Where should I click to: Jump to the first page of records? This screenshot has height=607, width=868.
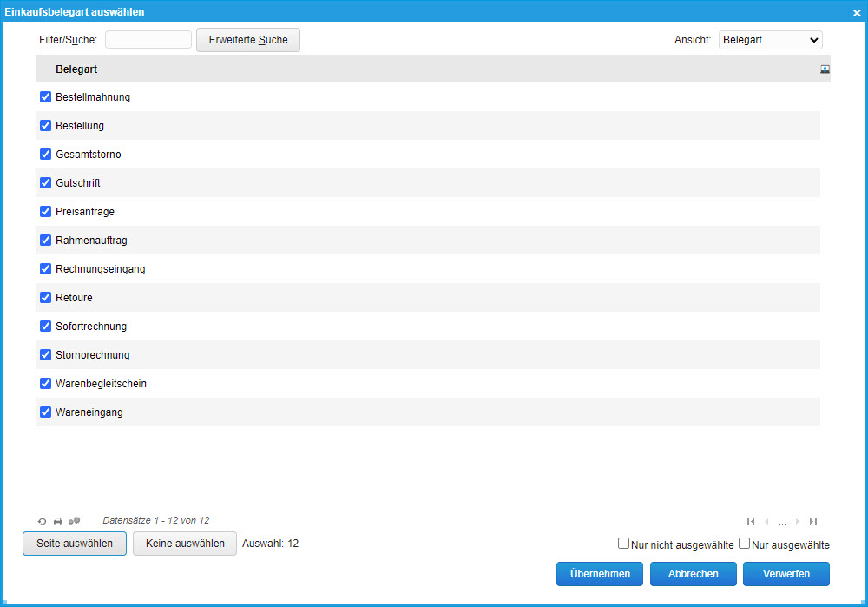pyautogui.click(x=751, y=521)
